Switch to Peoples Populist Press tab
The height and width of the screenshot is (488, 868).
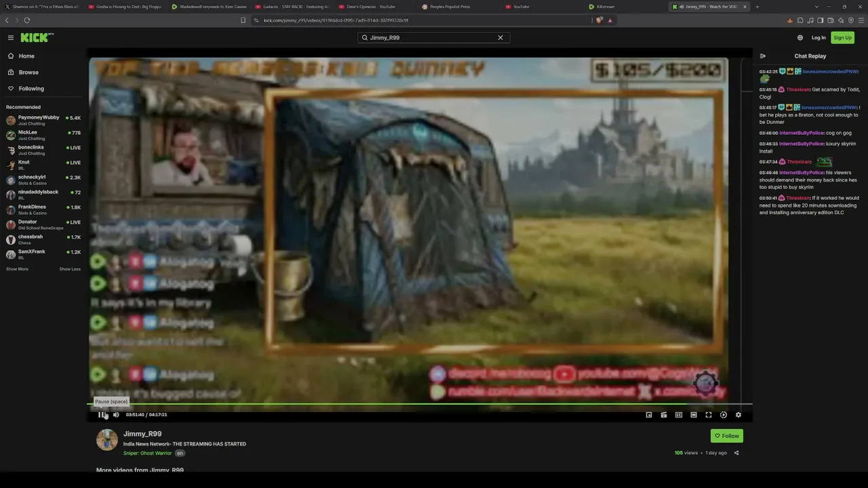click(460, 7)
